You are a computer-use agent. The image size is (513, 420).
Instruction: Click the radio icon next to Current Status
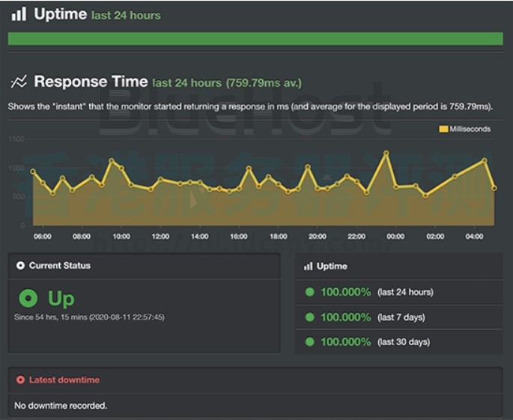[x=20, y=266]
